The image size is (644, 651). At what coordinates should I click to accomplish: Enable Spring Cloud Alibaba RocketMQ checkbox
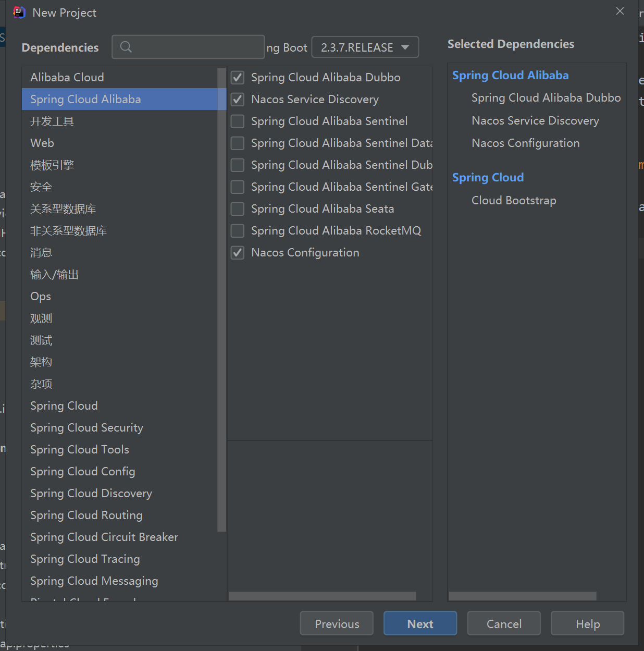click(238, 231)
